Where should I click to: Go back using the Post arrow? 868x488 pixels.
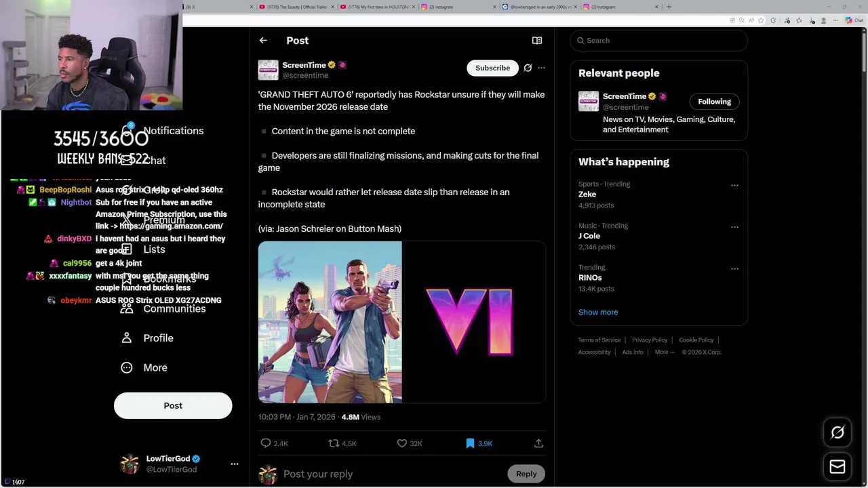pos(263,41)
